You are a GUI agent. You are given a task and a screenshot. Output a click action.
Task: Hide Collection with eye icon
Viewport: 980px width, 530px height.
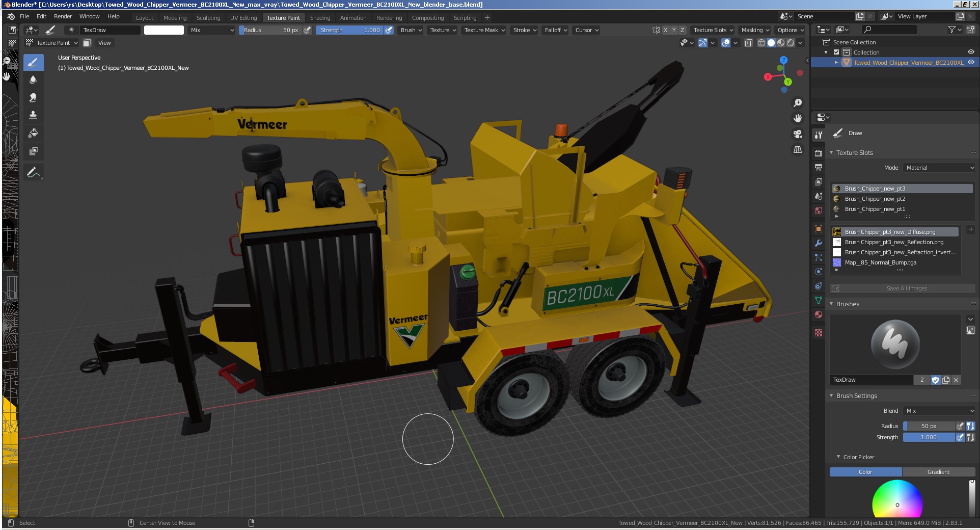click(x=971, y=52)
